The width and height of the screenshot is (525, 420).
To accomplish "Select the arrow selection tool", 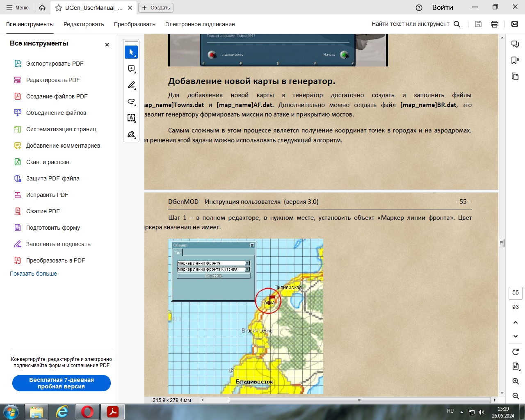I will coord(131,52).
